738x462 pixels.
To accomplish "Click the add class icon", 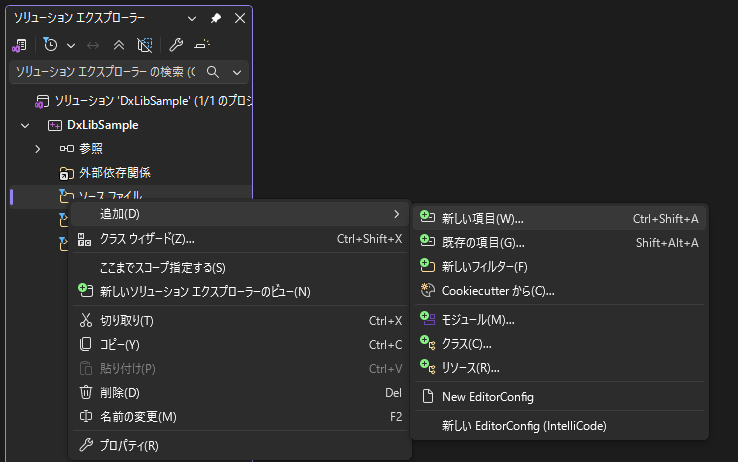I will pyautogui.click(x=427, y=343).
